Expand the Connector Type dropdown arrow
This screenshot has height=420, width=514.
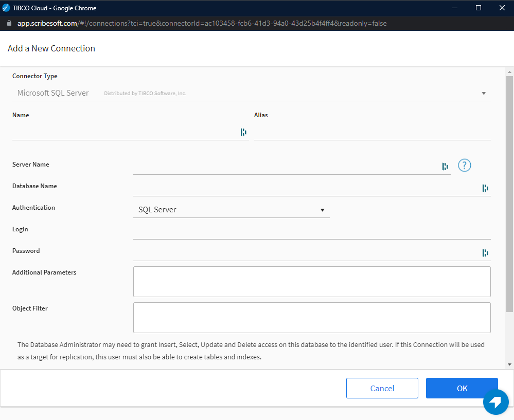point(484,94)
